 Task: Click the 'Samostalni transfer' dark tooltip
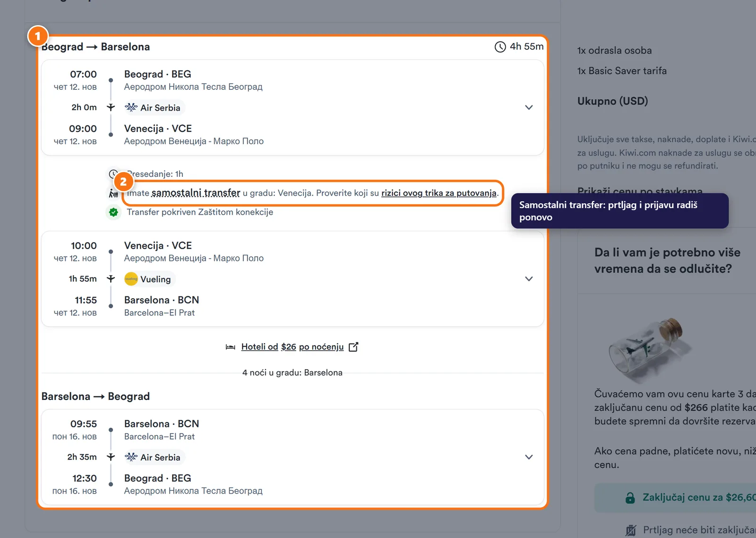coord(620,211)
